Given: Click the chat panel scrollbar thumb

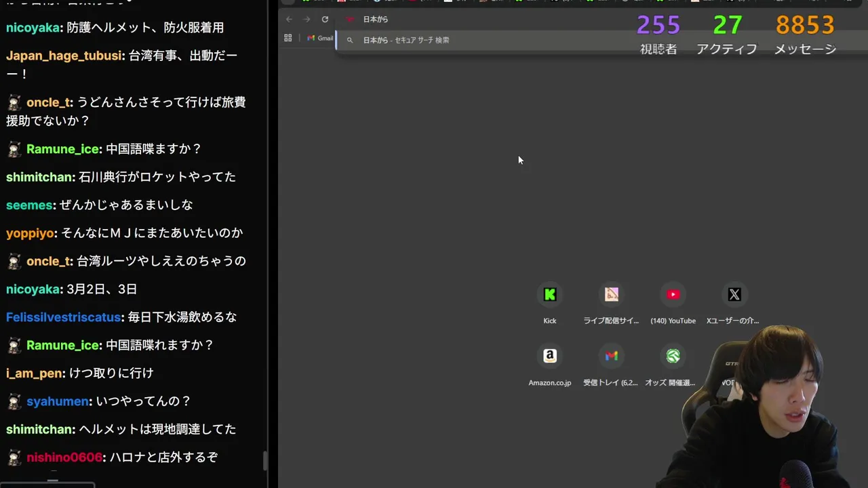Looking at the screenshot, I should [265, 461].
